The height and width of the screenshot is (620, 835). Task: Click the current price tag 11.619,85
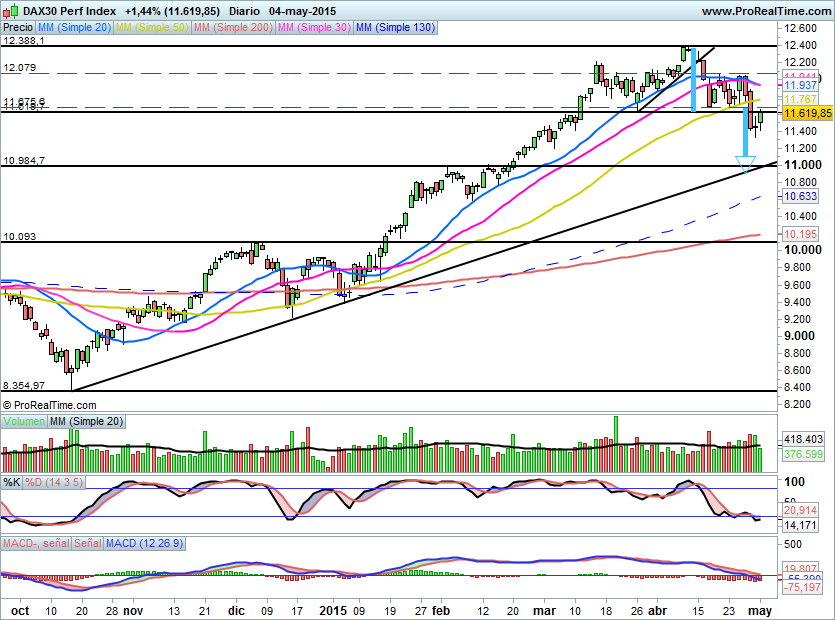(x=807, y=113)
